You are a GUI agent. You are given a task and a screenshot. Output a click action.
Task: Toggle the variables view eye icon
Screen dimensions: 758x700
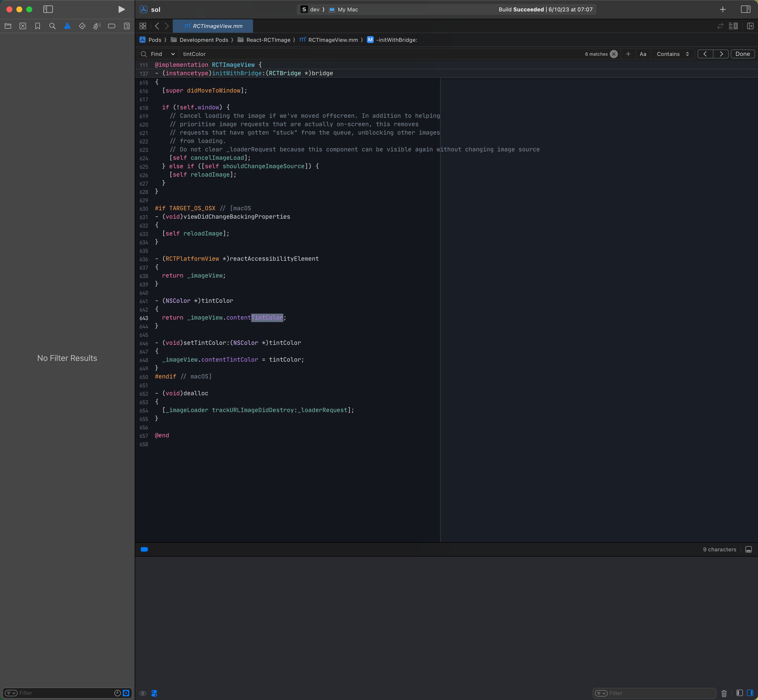pos(143,693)
